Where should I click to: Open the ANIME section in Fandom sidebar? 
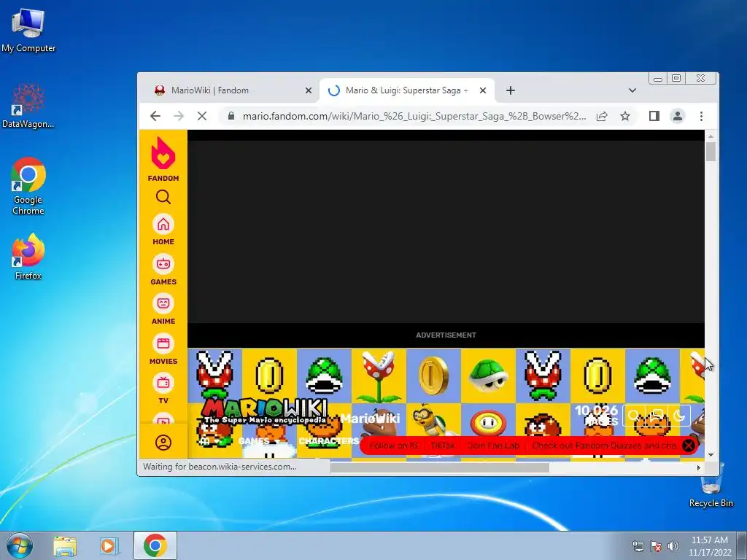pos(163,309)
